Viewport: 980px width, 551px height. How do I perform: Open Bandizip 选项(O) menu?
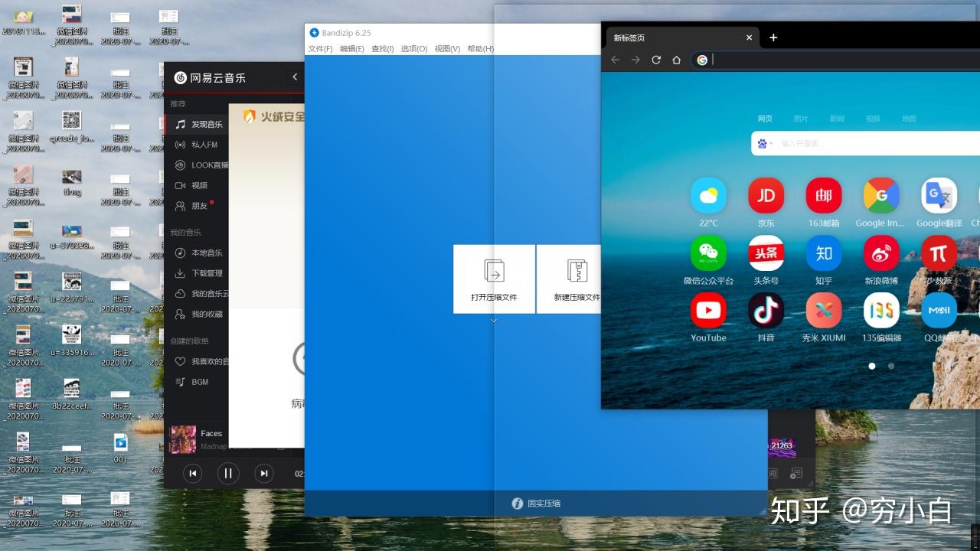click(414, 49)
